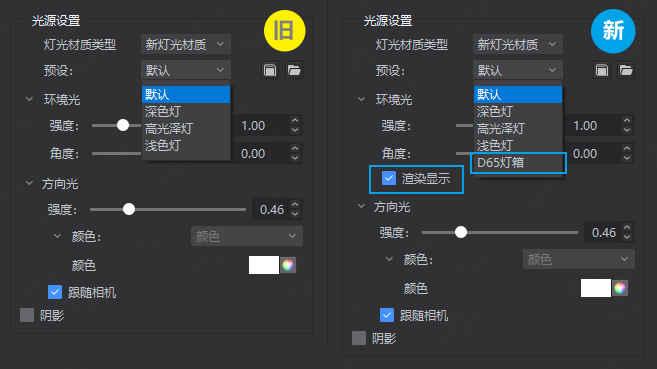Click the 0.46 intensity field in new panel
The width and height of the screenshot is (657, 369).
604,232
